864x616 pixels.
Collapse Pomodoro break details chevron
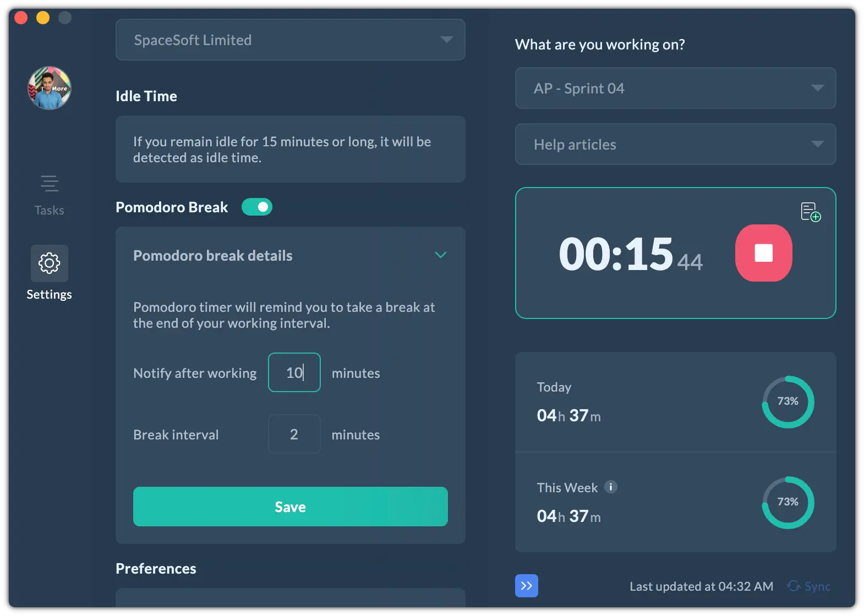440,255
